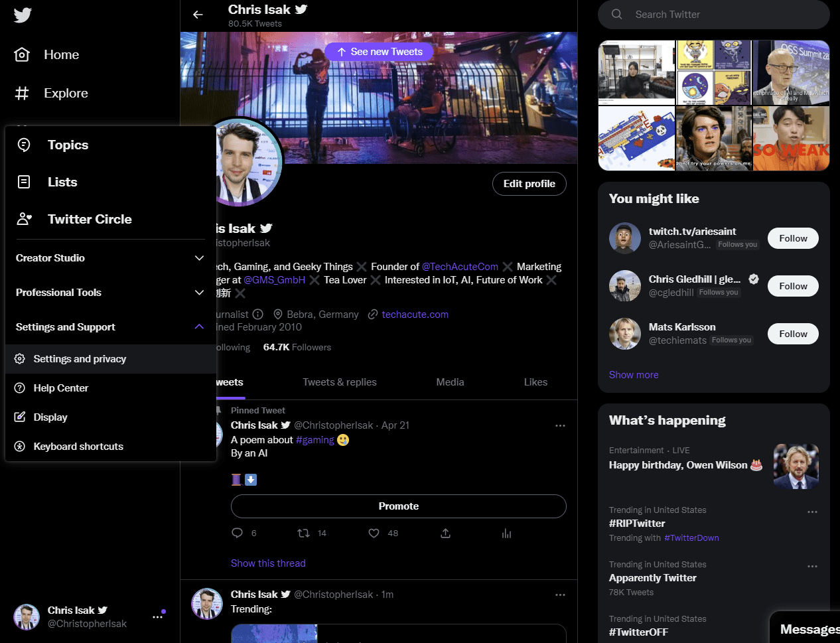Click the Owen Wilson trend thumbnail

pos(796,466)
